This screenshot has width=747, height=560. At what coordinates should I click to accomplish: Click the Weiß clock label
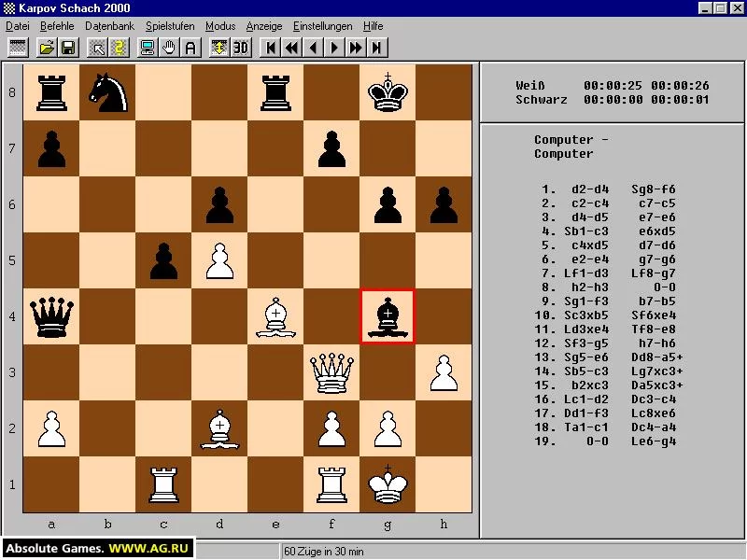(x=530, y=86)
